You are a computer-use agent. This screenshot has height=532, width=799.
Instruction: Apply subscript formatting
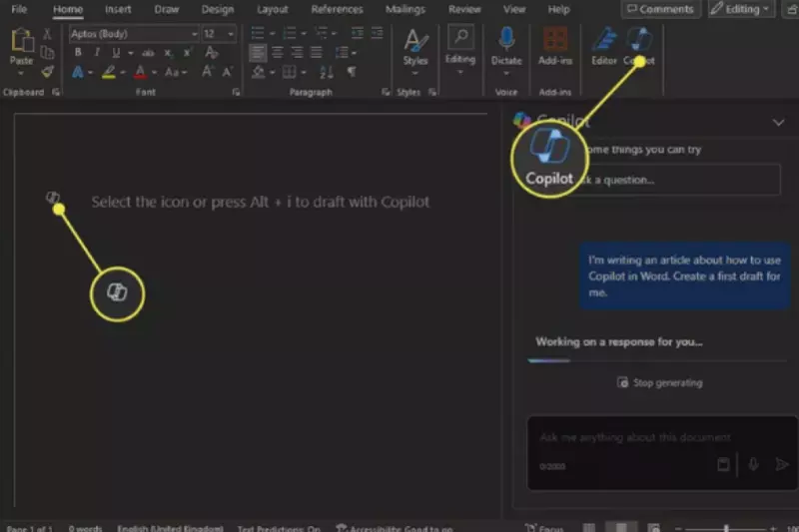tap(168, 53)
